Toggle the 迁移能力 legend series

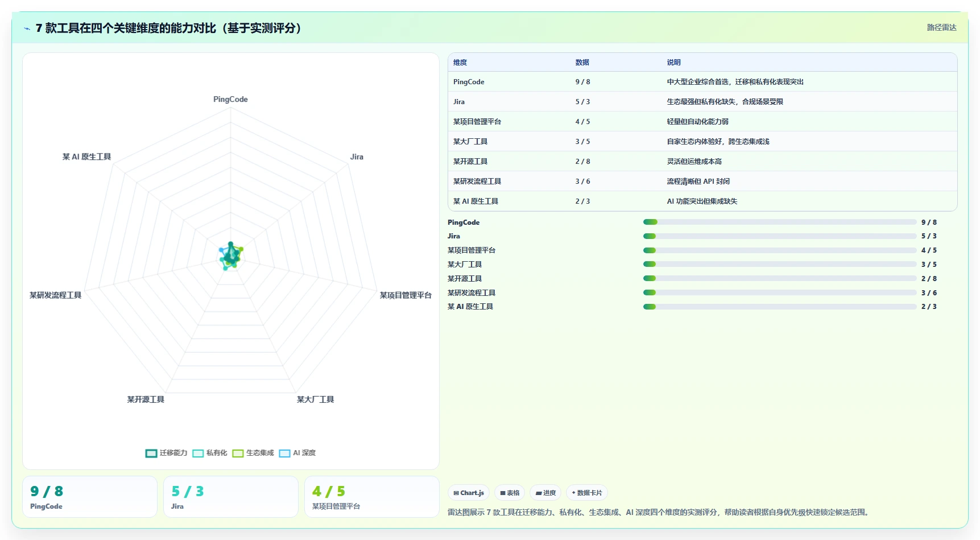(166, 453)
